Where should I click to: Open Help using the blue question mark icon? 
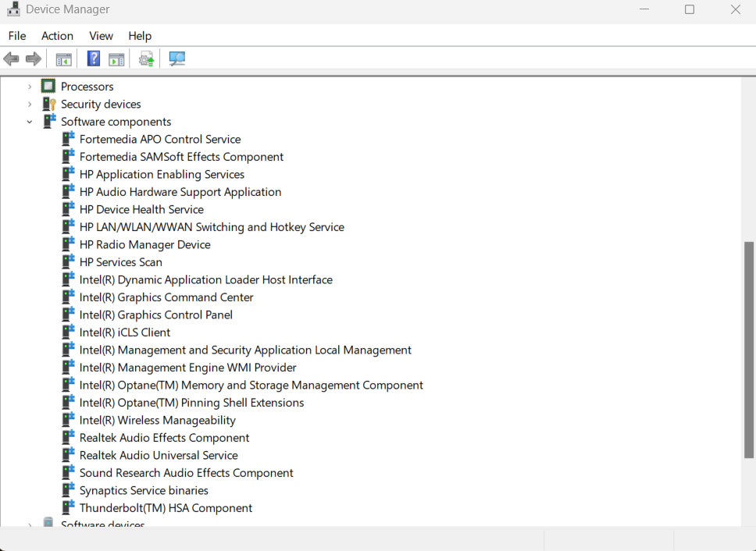coord(93,58)
